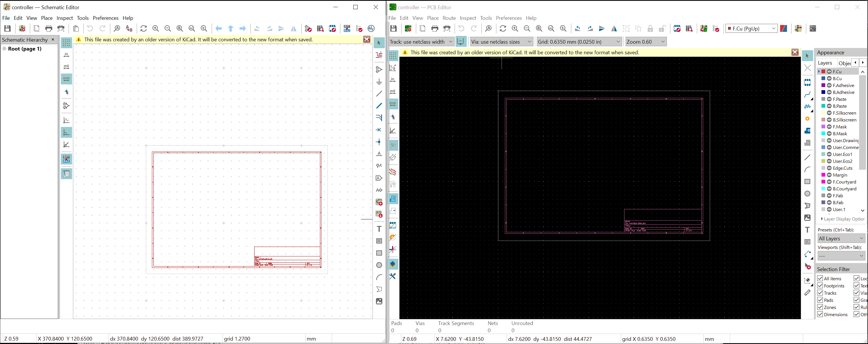Open Route menu in PCB editor
The width and height of the screenshot is (868, 344).
pos(449,18)
